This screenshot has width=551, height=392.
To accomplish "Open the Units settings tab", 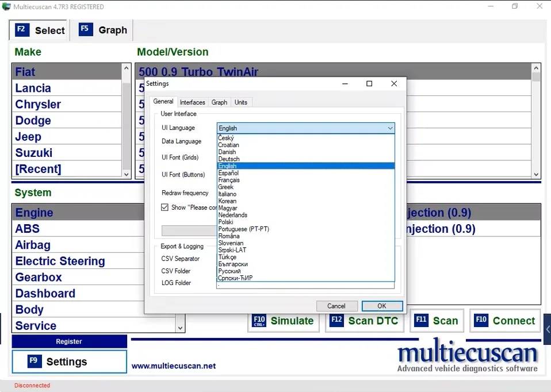I will (241, 102).
